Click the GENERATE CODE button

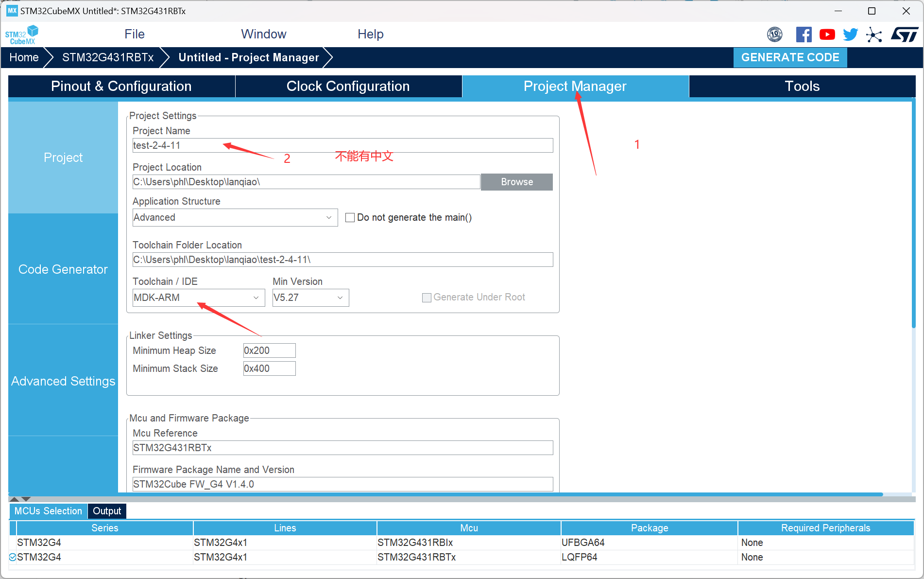point(790,57)
